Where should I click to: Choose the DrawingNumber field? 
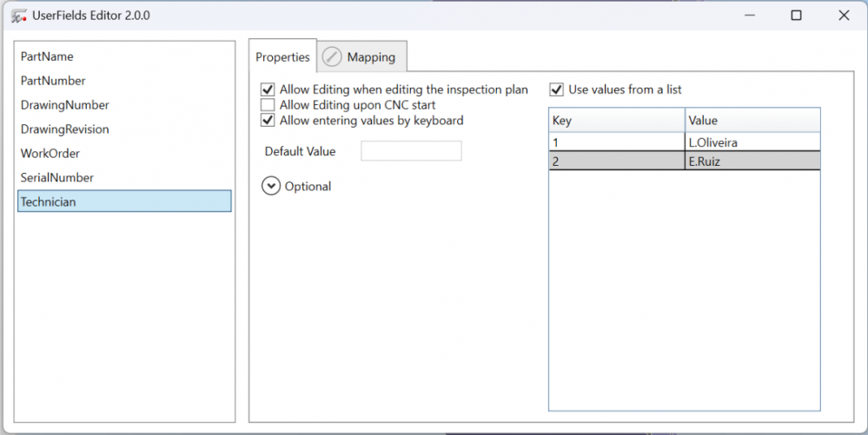tap(124, 105)
